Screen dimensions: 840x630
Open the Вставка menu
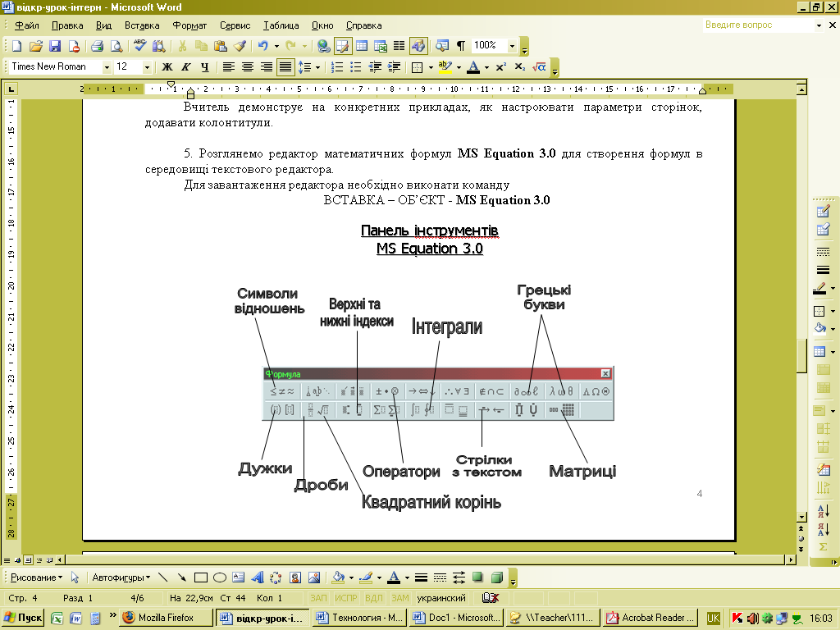click(x=142, y=25)
